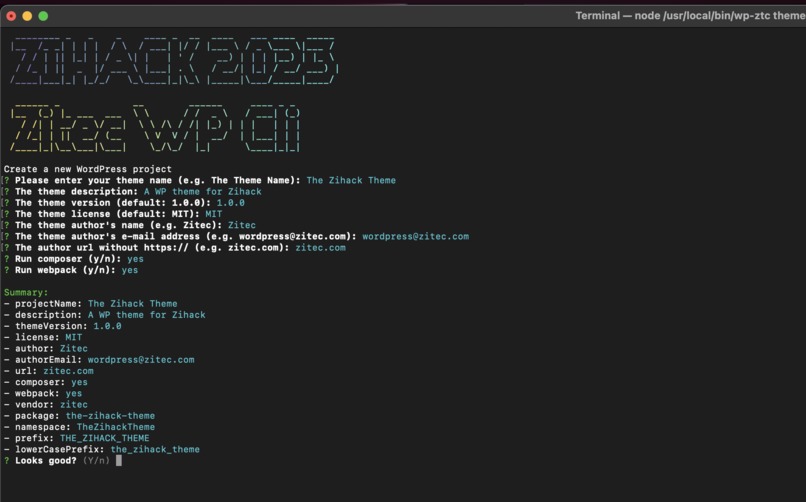The width and height of the screenshot is (806, 502).
Task: Click the summary 'description: A WP theme for Zihack' row
Action: tap(104, 315)
